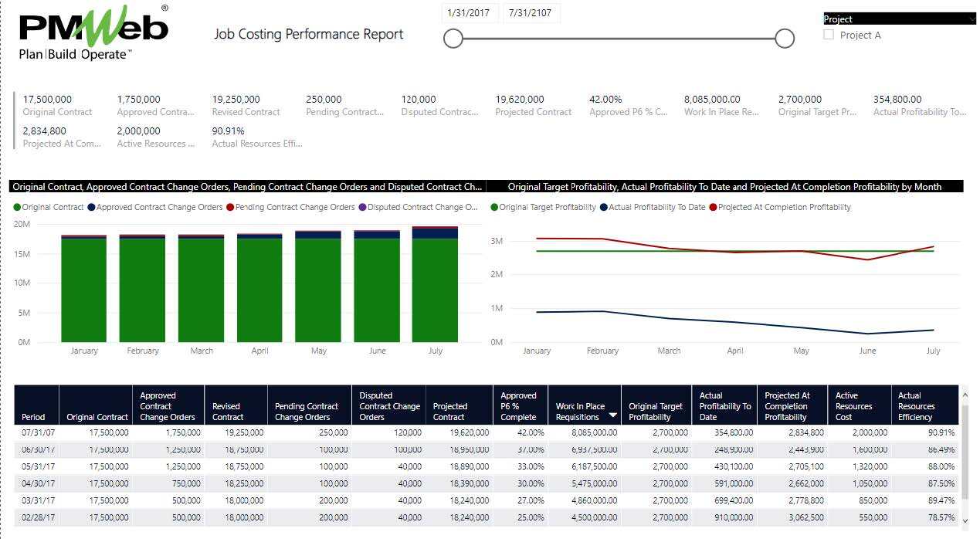Click the 1/31/2017 start date field

tap(470, 13)
